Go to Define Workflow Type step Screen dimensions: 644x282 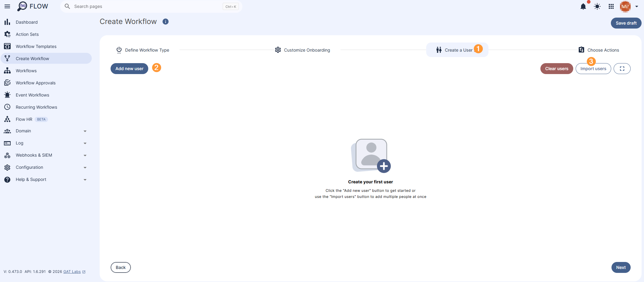pyautogui.click(x=143, y=50)
